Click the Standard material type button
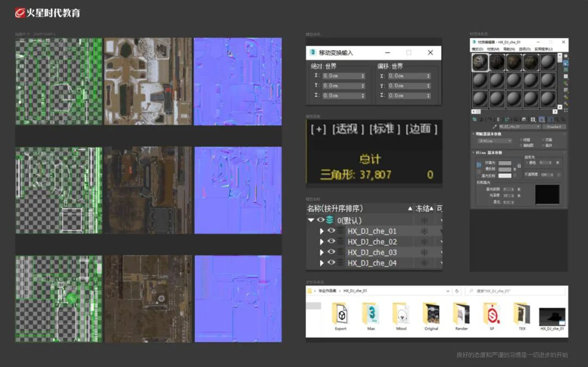The height and width of the screenshot is (367, 588). coord(554,127)
